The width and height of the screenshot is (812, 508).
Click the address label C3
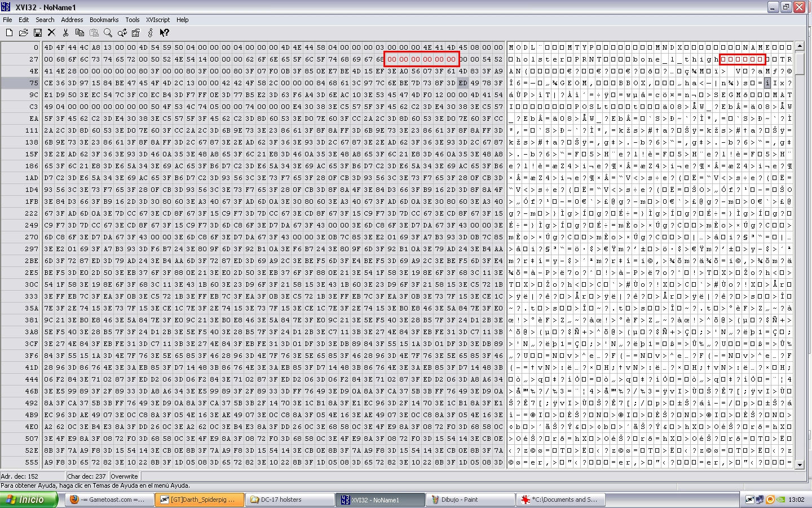34,107
